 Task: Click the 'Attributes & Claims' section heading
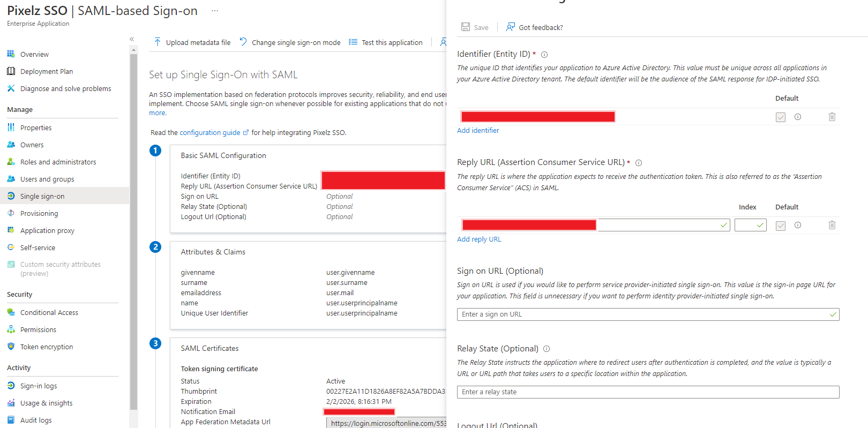click(213, 252)
